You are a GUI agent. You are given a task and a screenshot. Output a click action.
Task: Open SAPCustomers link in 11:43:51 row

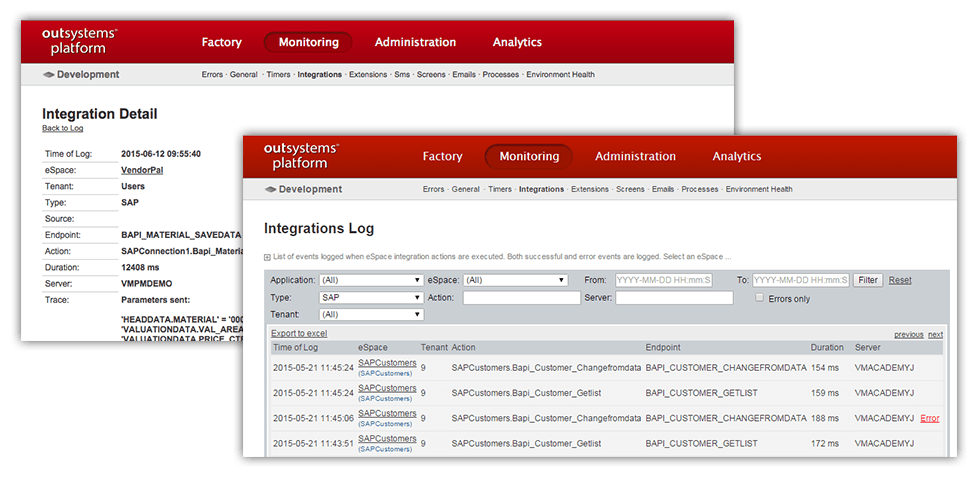coord(387,439)
